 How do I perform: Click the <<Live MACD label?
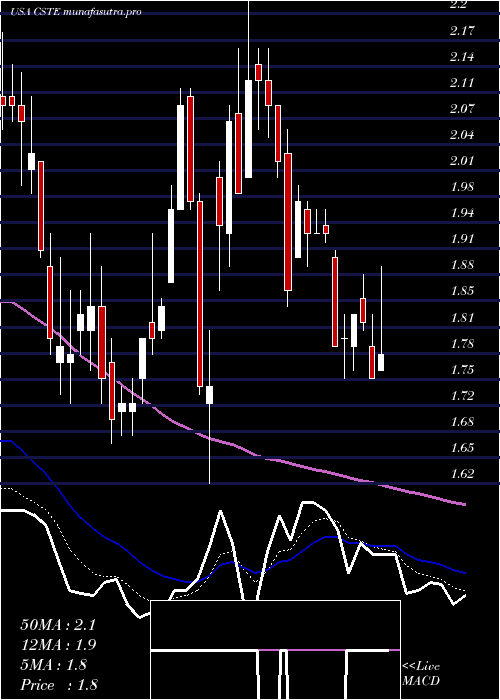[421, 674]
